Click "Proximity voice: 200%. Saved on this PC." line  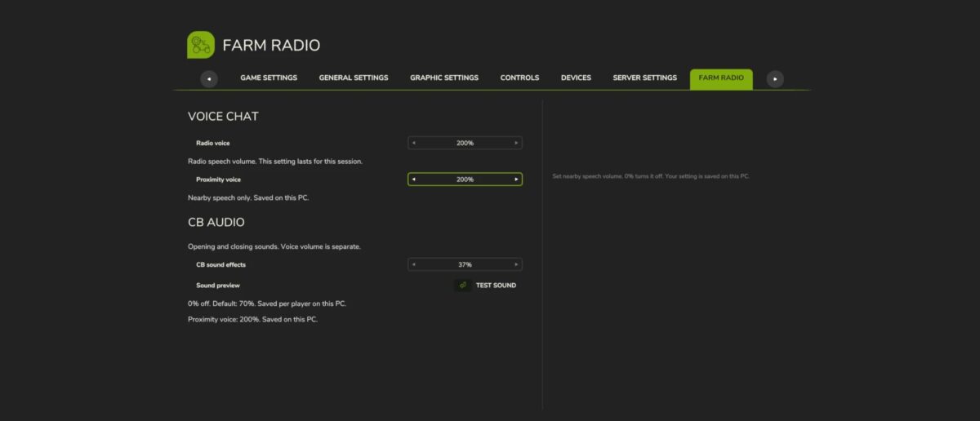(x=252, y=320)
